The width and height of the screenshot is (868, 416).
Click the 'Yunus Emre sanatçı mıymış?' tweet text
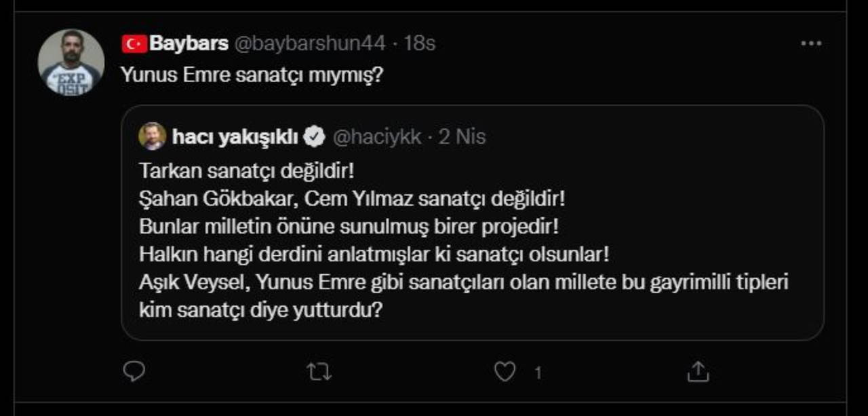pyautogui.click(x=252, y=75)
